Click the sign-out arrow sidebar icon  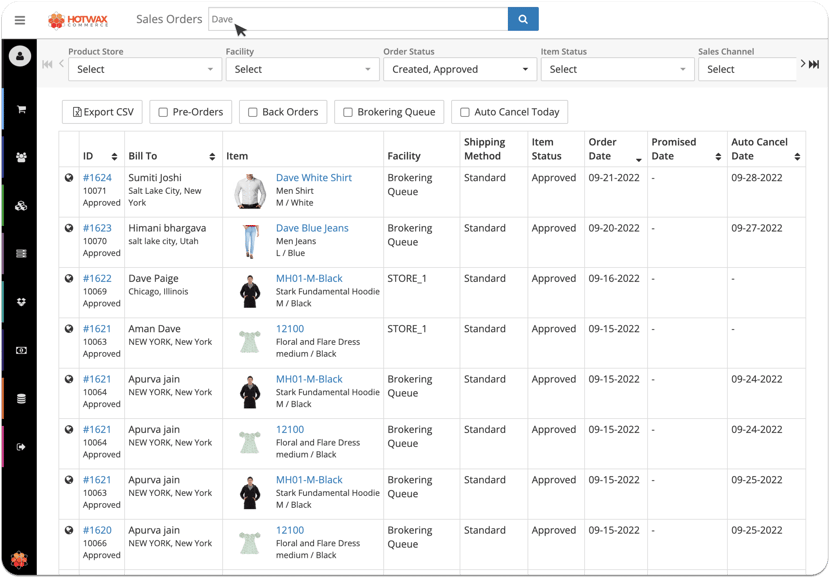click(21, 447)
